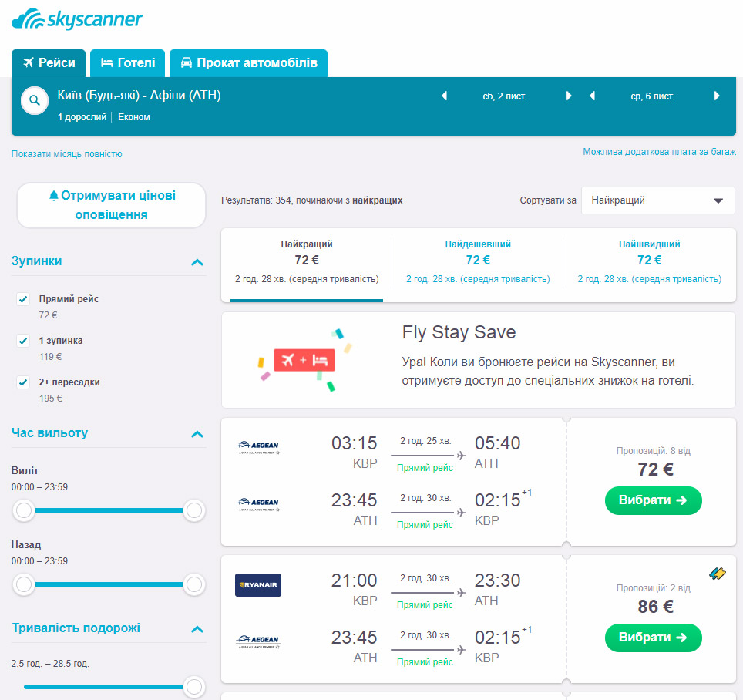Uncheck the 2+ пересадки checkbox

tap(23, 382)
